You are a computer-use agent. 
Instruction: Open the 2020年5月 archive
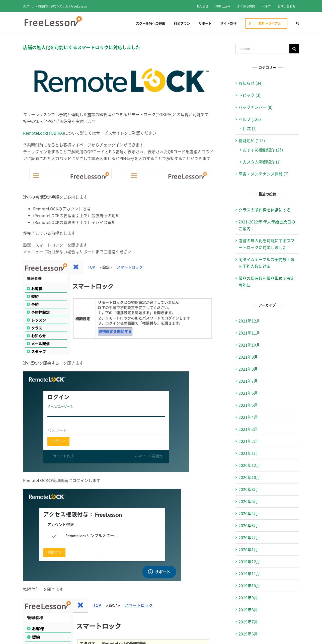pyautogui.click(x=248, y=502)
